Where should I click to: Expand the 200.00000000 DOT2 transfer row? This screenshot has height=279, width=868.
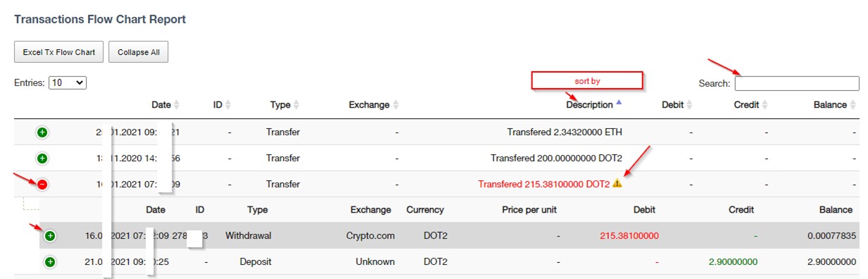point(42,159)
